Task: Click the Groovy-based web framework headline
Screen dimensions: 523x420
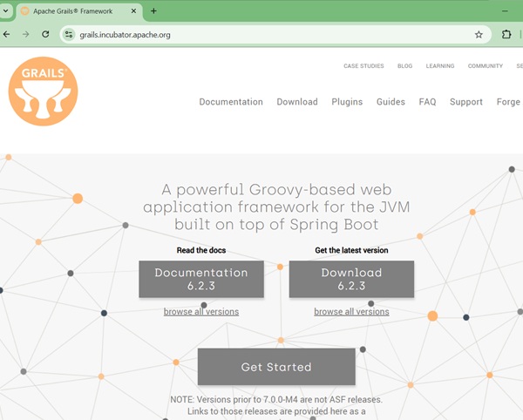Action: tap(276, 207)
